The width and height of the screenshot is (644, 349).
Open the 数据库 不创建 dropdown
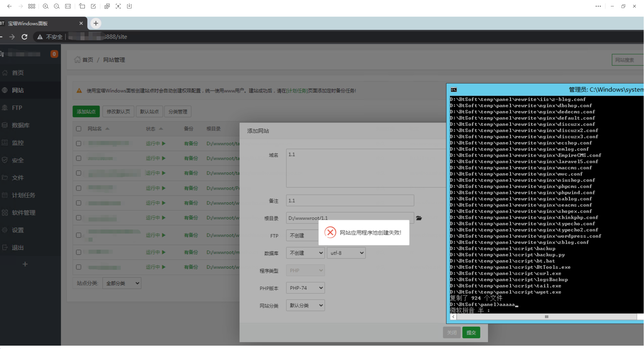coord(305,253)
